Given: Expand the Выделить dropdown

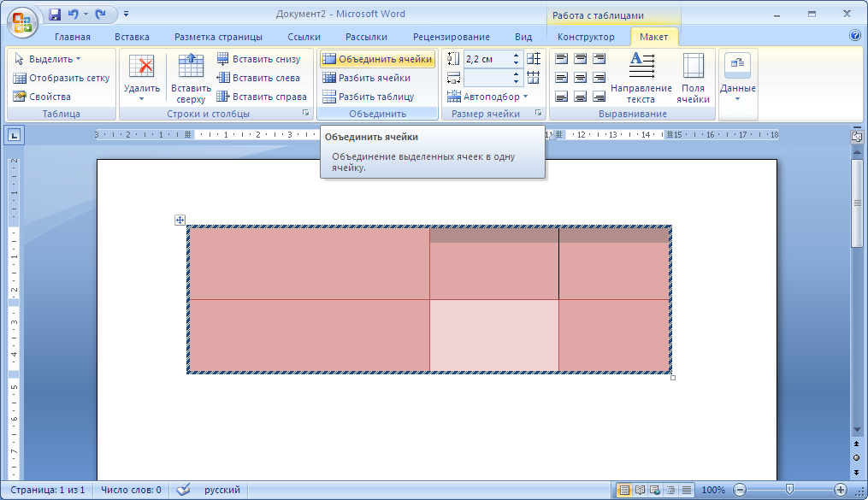Looking at the screenshot, I should [48, 59].
